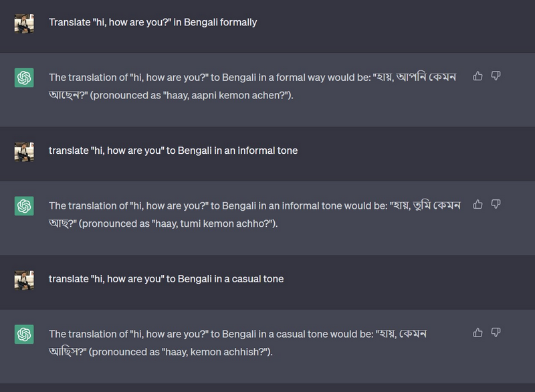
Task: Like the formal Bengali translation response
Action: [477, 76]
